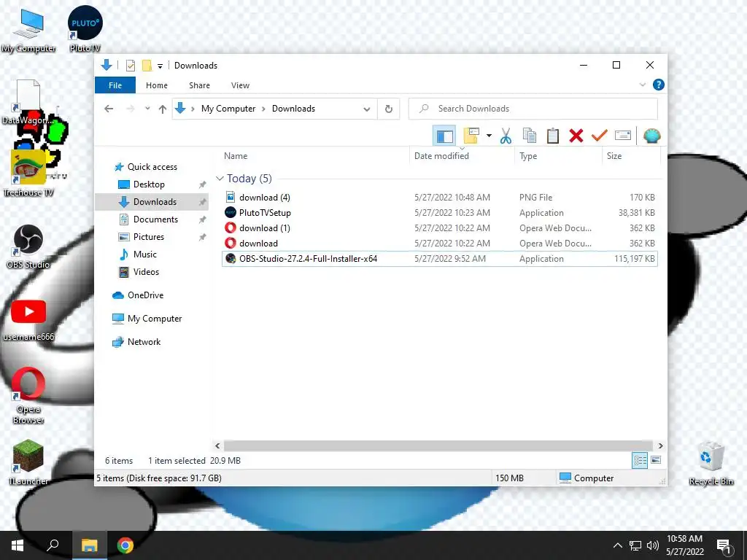Screen dimensions: 747x560
Task: Open recent locations dropdown arrow
Action: click(147, 109)
